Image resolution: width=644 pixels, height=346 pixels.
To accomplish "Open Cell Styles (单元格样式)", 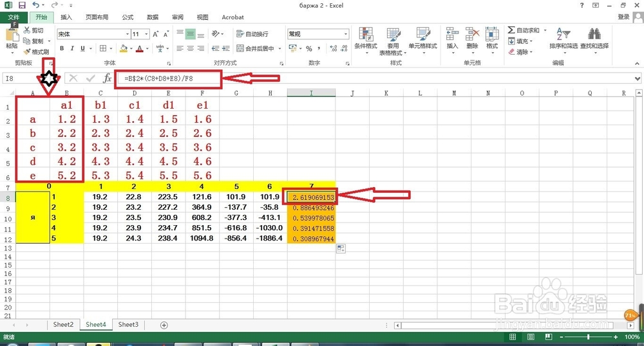I will [422, 40].
